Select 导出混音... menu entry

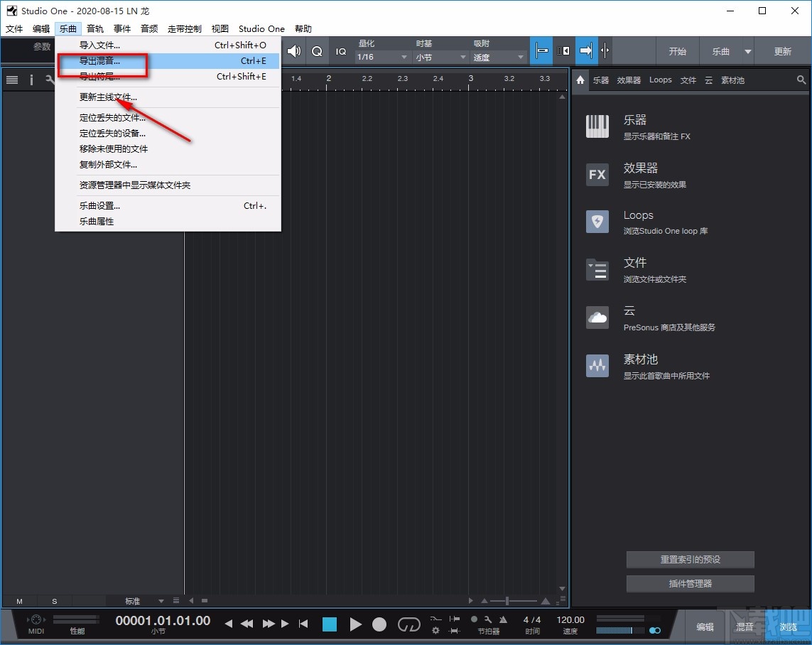pyautogui.click(x=168, y=60)
